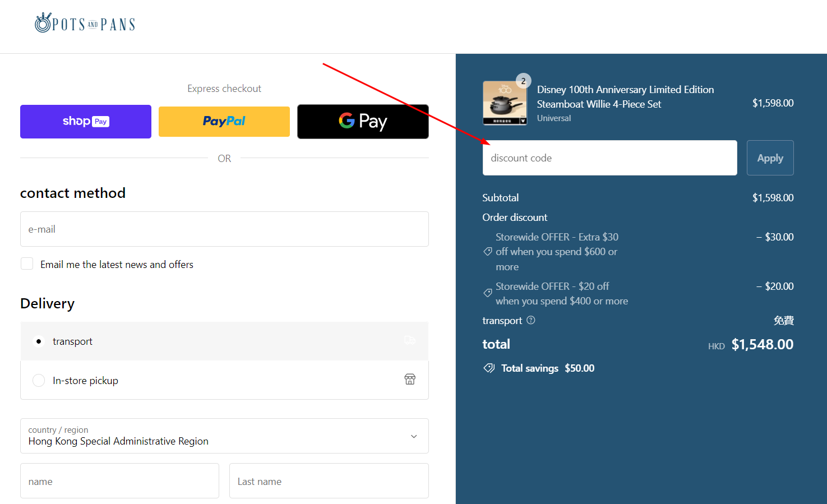Click the truck icon in transport row
Image resolution: width=827 pixels, height=504 pixels.
tap(410, 340)
